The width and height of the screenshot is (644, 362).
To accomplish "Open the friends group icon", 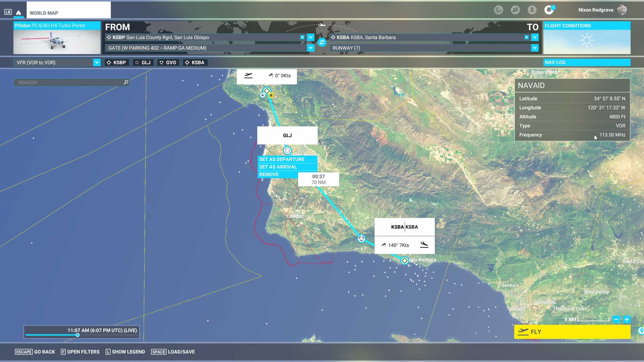I will pyautogui.click(x=515, y=10).
